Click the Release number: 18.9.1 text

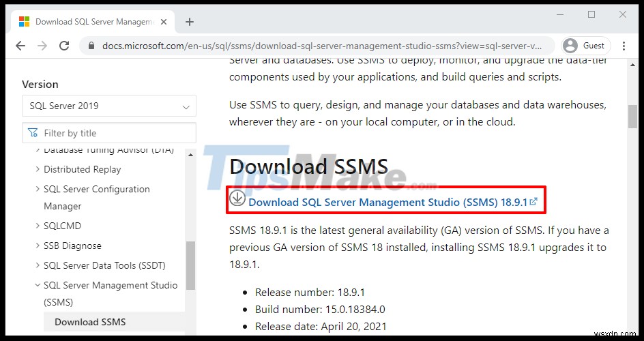pyautogui.click(x=310, y=292)
